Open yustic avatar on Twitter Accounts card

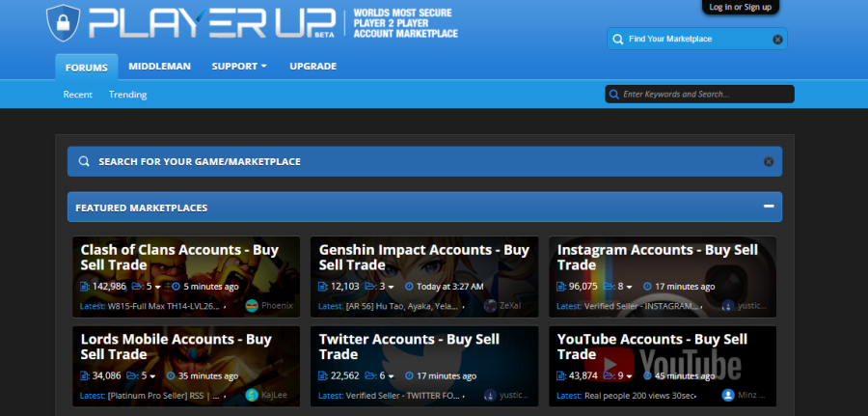click(491, 396)
